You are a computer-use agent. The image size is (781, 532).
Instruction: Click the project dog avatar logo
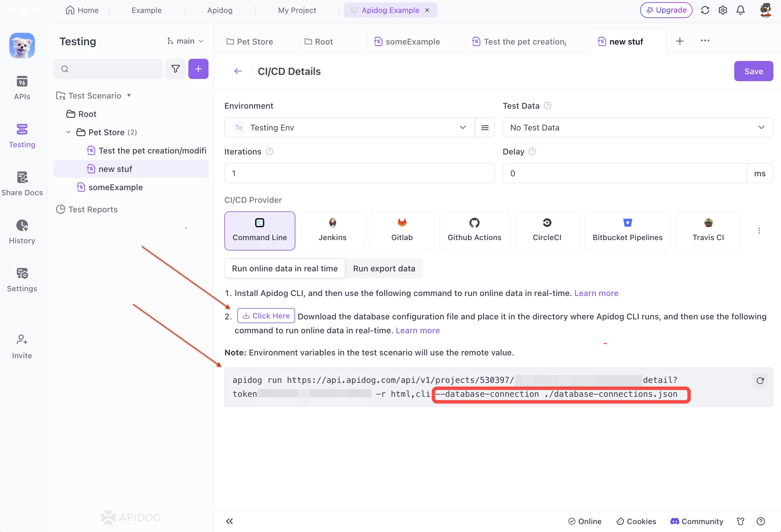click(x=22, y=45)
